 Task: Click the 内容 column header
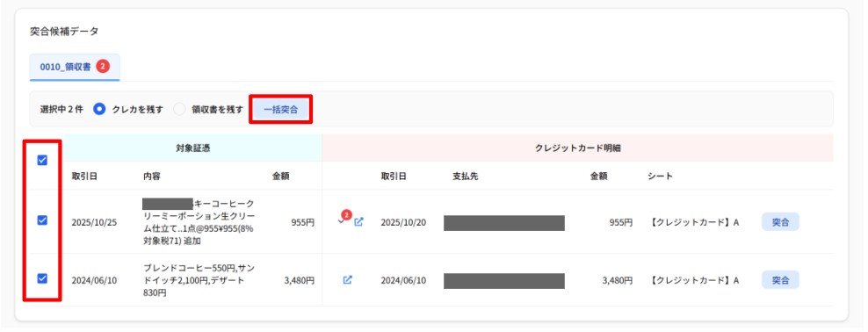(x=152, y=176)
